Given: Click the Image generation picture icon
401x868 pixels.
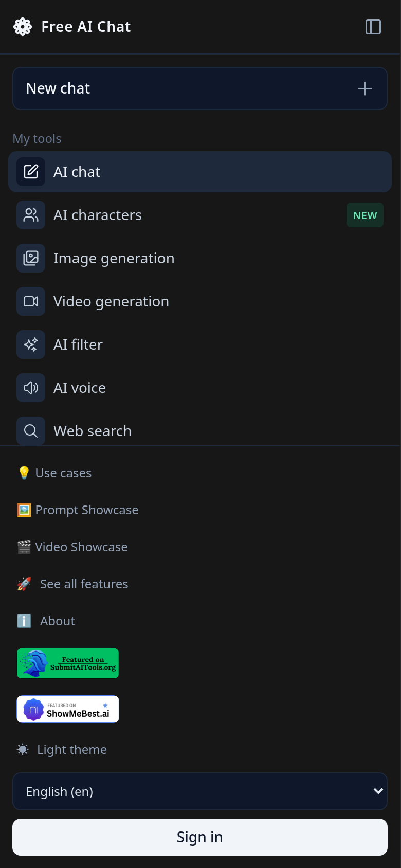Looking at the screenshot, I should coord(31,258).
